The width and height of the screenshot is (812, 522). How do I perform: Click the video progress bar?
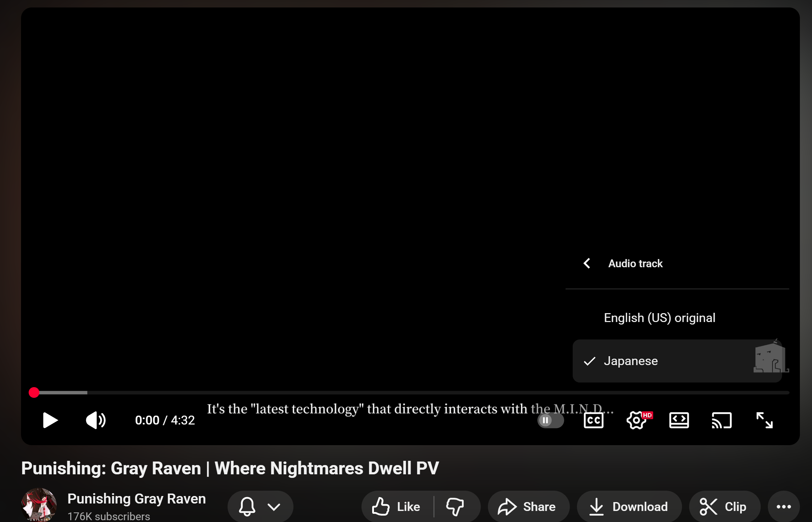[x=410, y=392]
